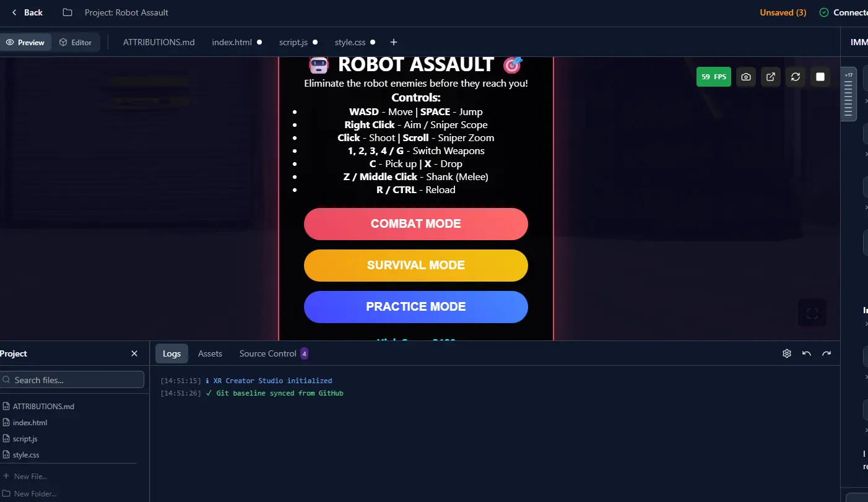
Task: Open style.css in the project tree
Action: tap(26, 455)
